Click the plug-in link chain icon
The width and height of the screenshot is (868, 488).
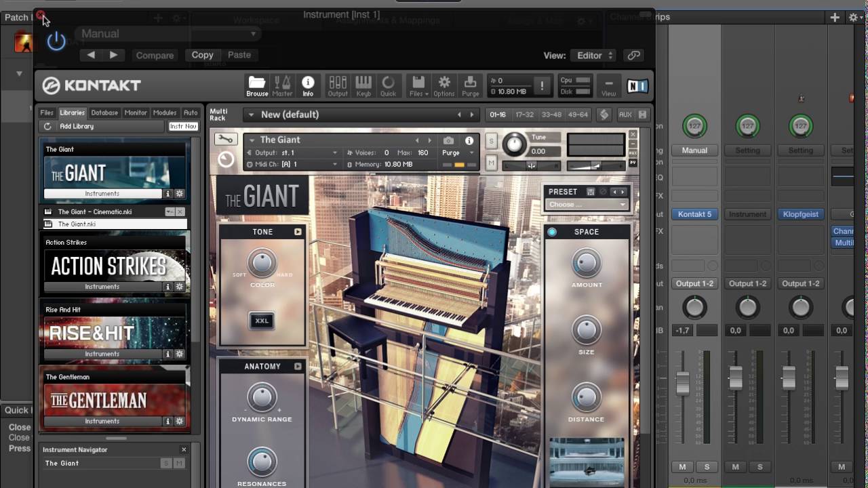coord(633,56)
